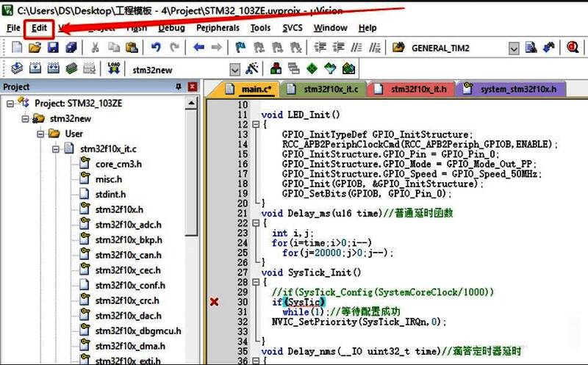Open the GENERAL_TIM2 find dropdown
588x365 pixels.
pyautogui.click(x=514, y=48)
